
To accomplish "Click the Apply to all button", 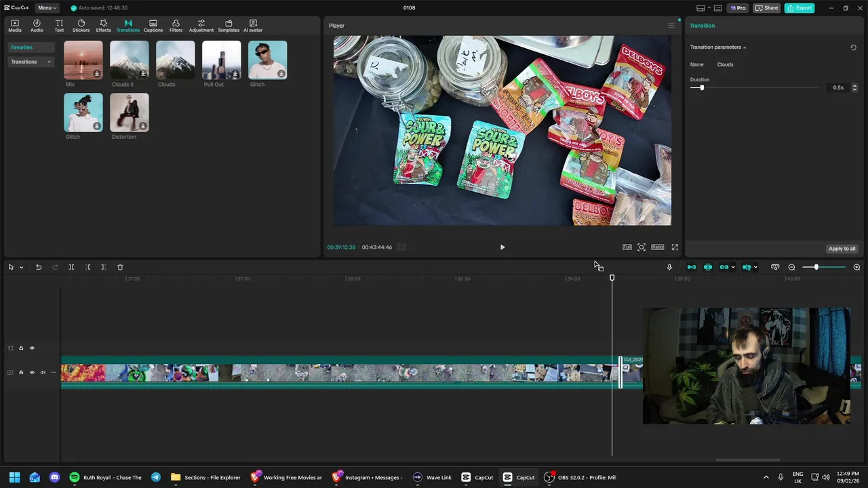I will click(x=842, y=249).
